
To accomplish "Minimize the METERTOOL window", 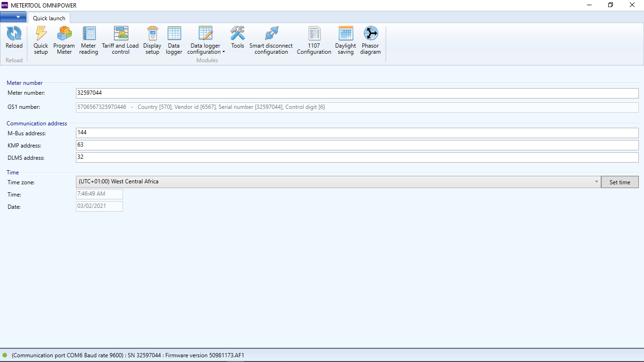I will (589, 5).
